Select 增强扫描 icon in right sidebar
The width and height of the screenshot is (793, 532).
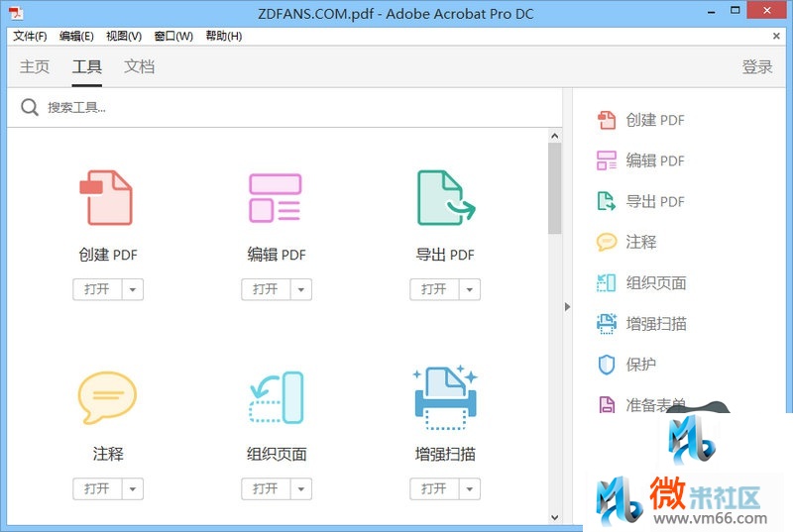tap(607, 323)
